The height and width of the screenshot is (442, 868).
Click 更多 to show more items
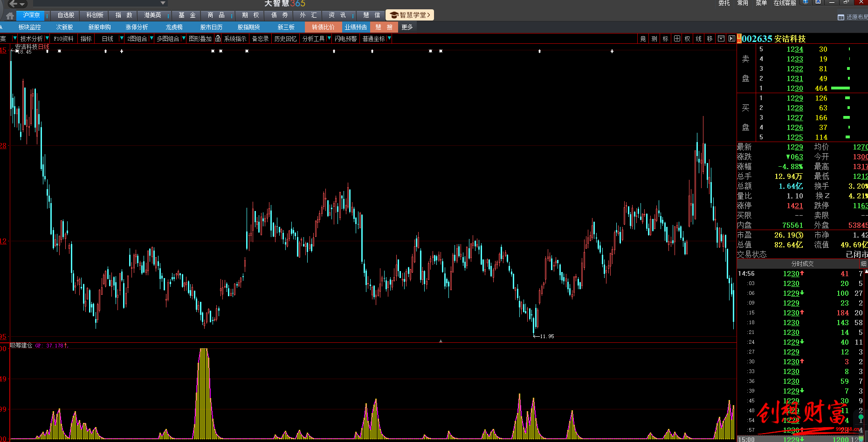[x=407, y=27]
